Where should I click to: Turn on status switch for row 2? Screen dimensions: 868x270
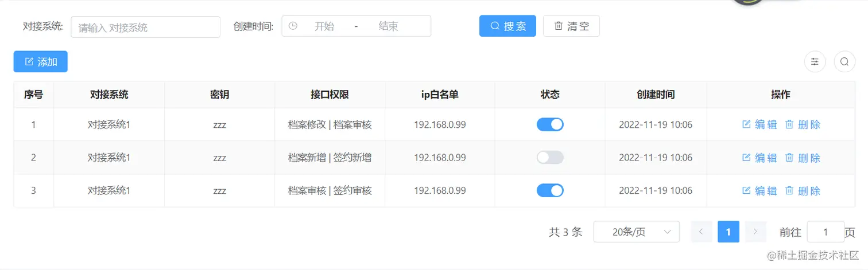pyautogui.click(x=550, y=157)
